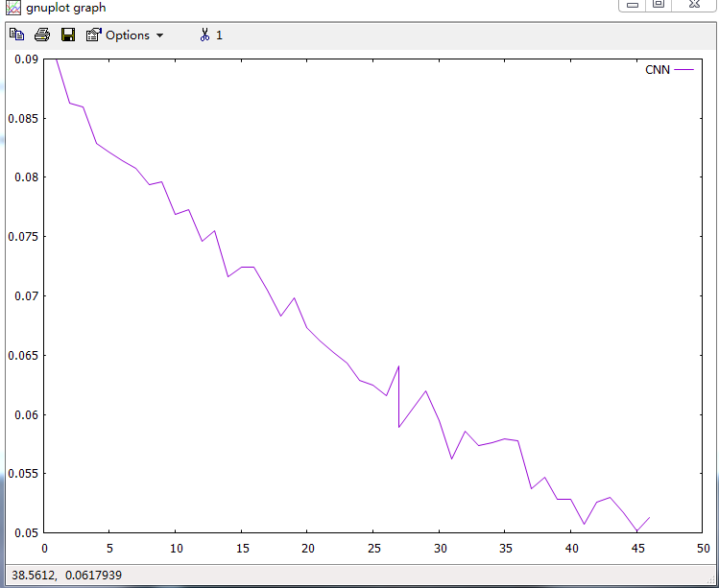Click the x-axis label 10
Screen dimensions: 719x588
177,548
